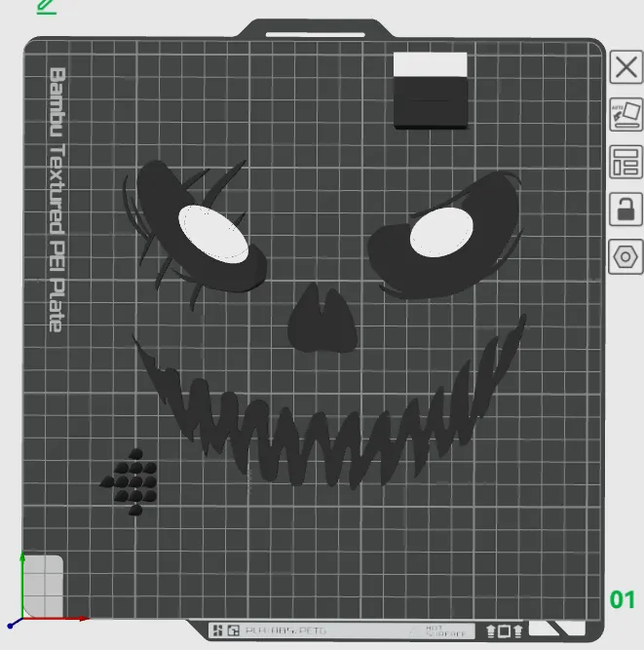Click the remove plate X icon
644x650 pixels.
[x=626, y=67]
